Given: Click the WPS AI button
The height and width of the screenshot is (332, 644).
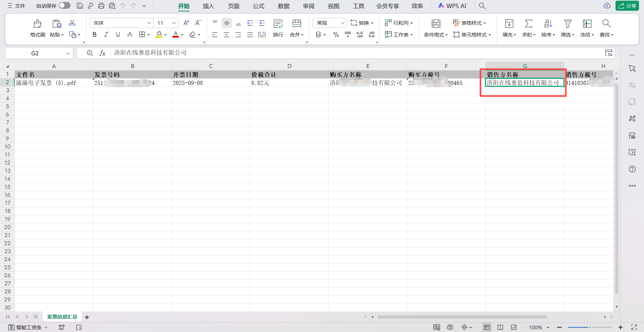Looking at the screenshot, I should click(x=452, y=6).
